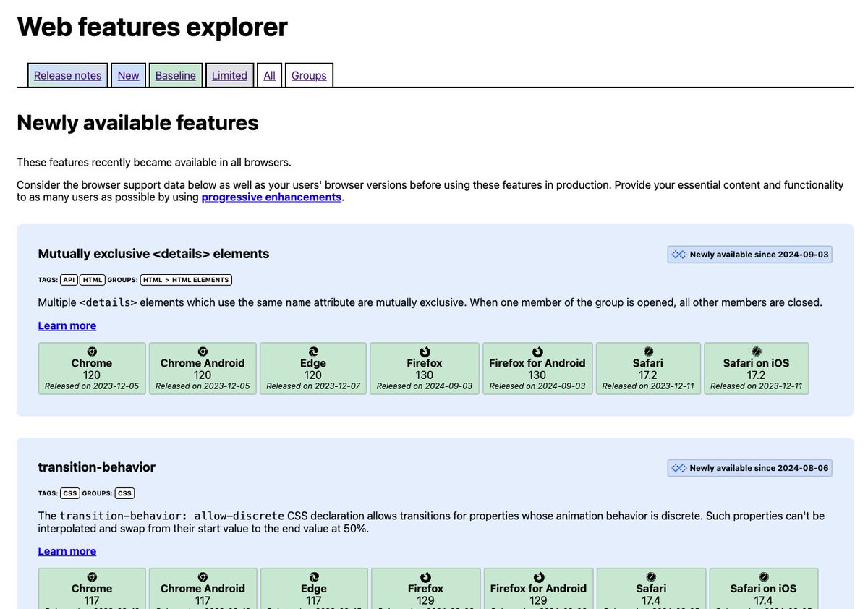The height and width of the screenshot is (609, 868).
Task: Click Firefox for Android icon in 129 card
Action: [538, 577]
